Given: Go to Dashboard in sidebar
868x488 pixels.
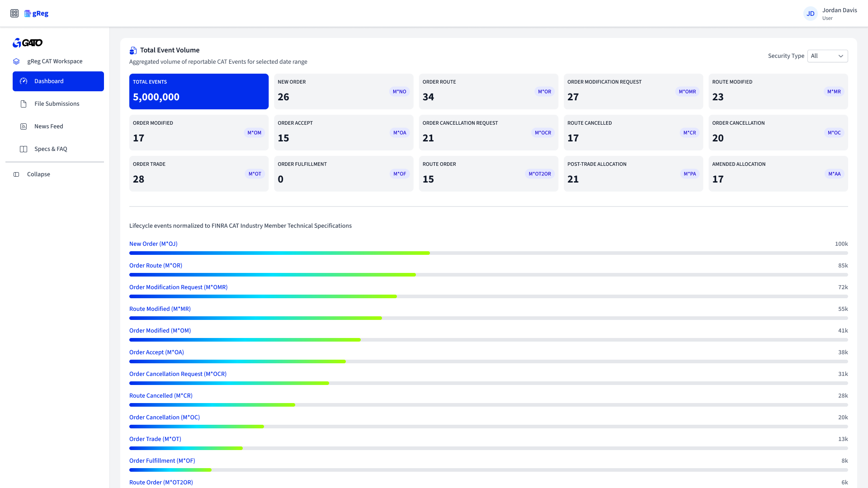Looking at the screenshot, I should 58,81.
